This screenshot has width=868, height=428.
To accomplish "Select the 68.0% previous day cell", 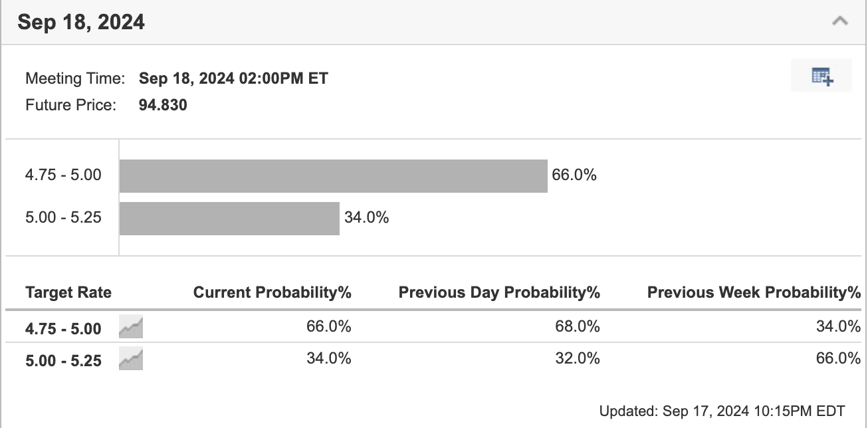I will coord(579,327).
